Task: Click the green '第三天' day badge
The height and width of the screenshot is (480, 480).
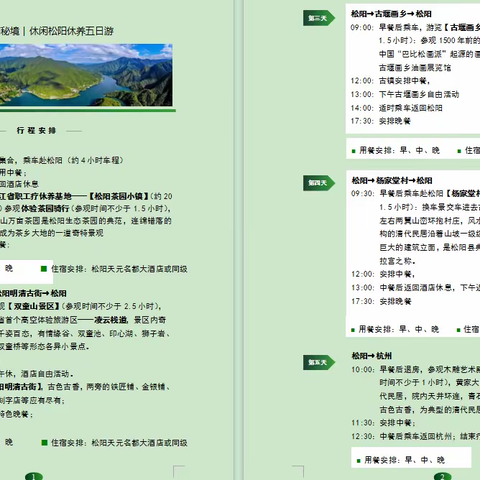Action: point(319,18)
